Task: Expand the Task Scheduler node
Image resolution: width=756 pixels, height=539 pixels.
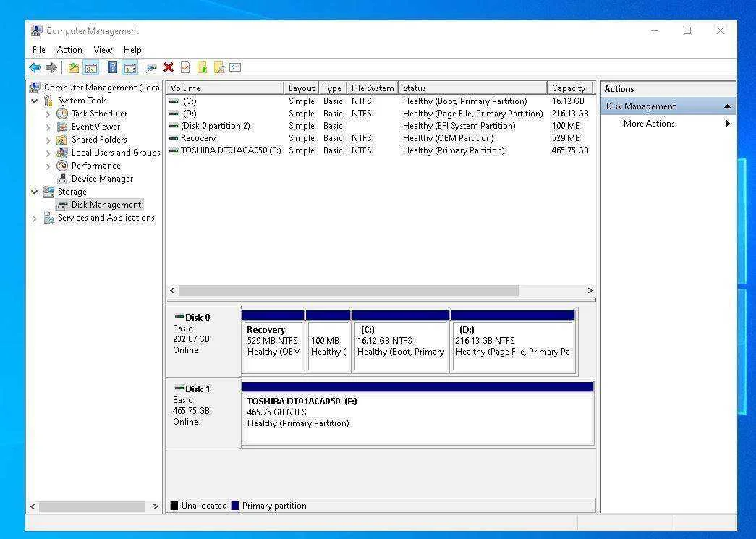Action: pos(48,114)
